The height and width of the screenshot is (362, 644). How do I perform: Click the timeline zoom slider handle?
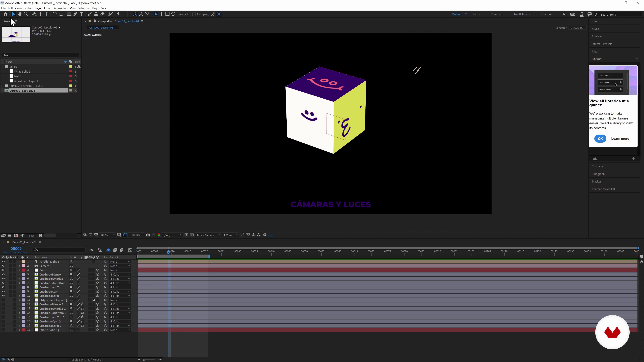[144, 360]
